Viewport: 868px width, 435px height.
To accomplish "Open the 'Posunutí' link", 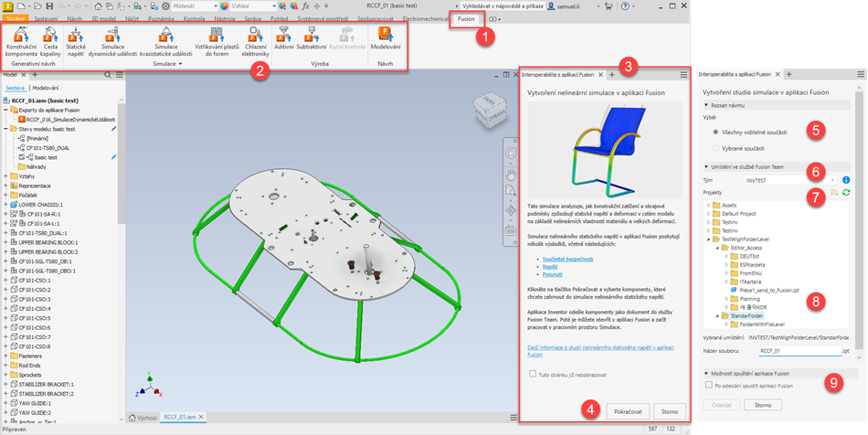I will coord(553,274).
